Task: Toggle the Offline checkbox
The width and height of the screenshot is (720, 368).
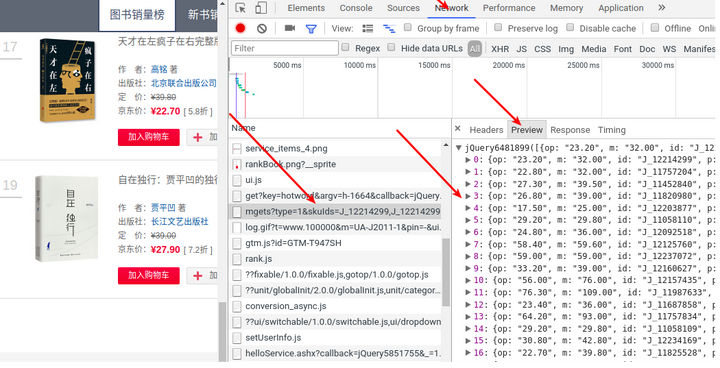Action: 655,28
